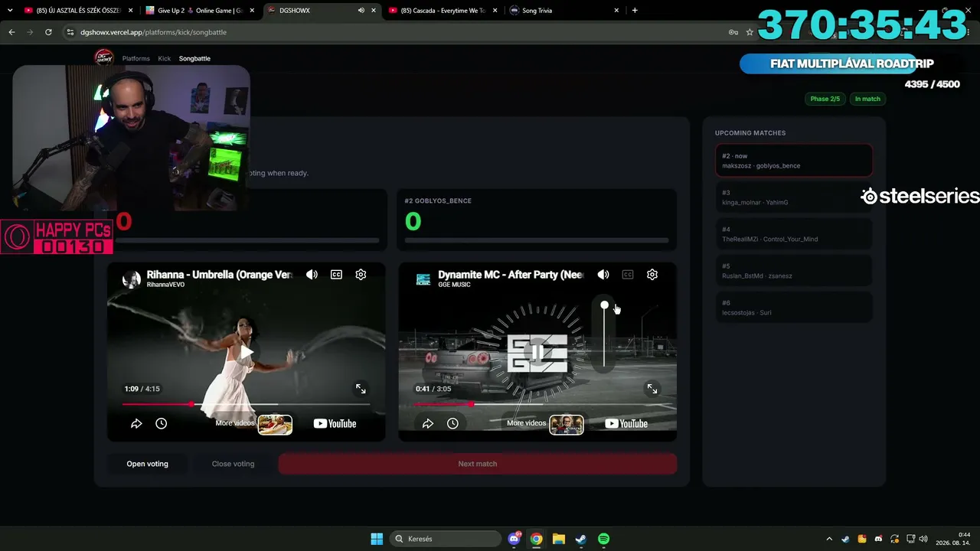Switch to the Give Up 2 Online Game tab

201,11
